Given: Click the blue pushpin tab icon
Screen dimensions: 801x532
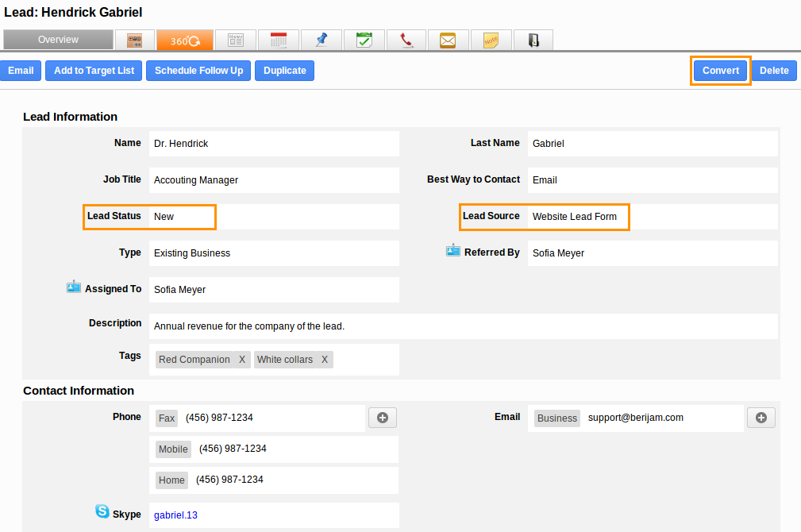Looking at the screenshot, I should pos(321,40).
